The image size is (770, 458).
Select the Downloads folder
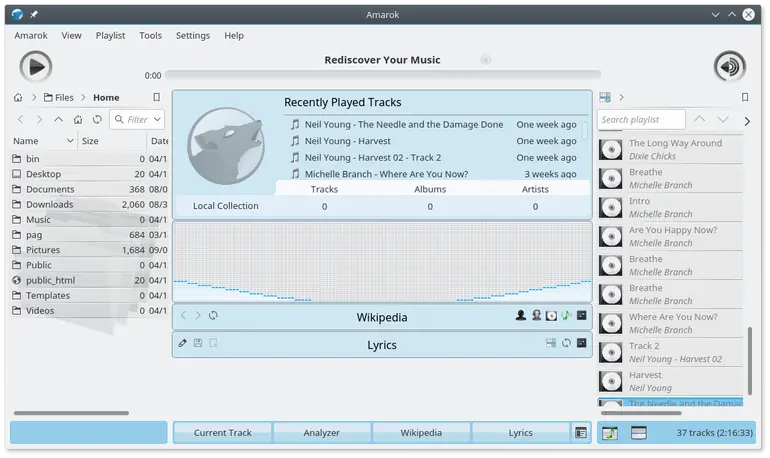coord(89,204)
